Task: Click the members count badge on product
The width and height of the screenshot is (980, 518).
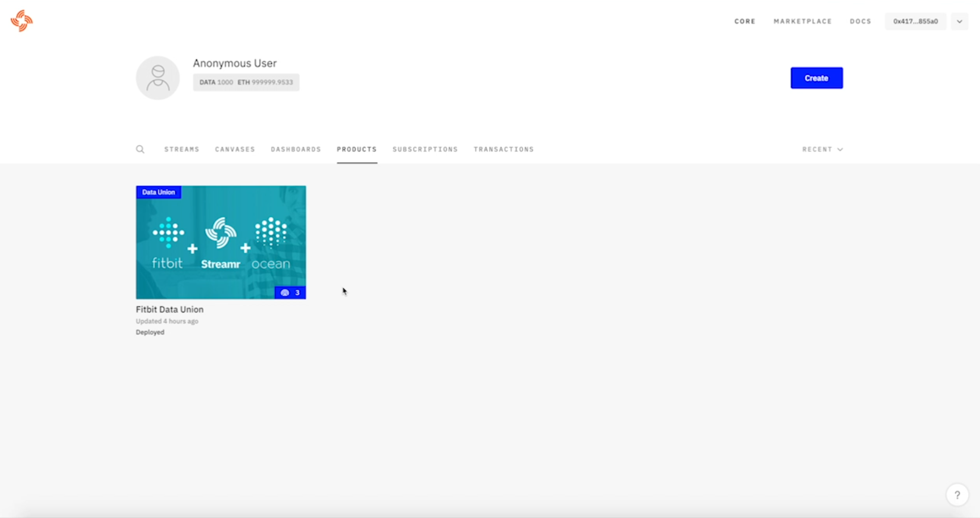Action: (x=290, y=293)
